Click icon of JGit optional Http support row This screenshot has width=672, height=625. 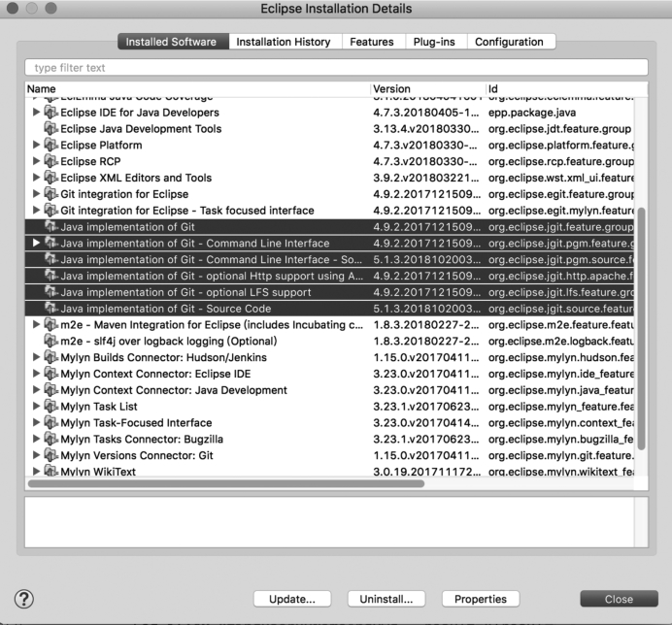click(51, 276)
